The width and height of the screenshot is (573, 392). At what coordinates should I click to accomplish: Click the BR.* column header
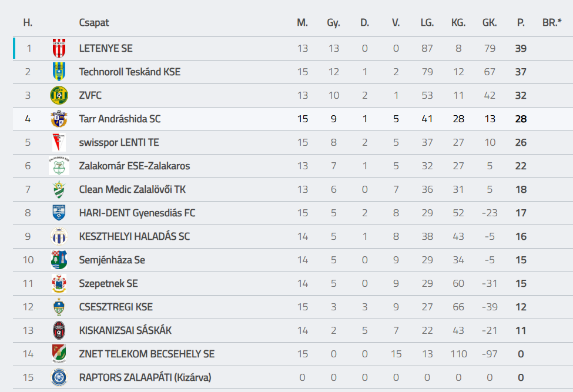551,23
